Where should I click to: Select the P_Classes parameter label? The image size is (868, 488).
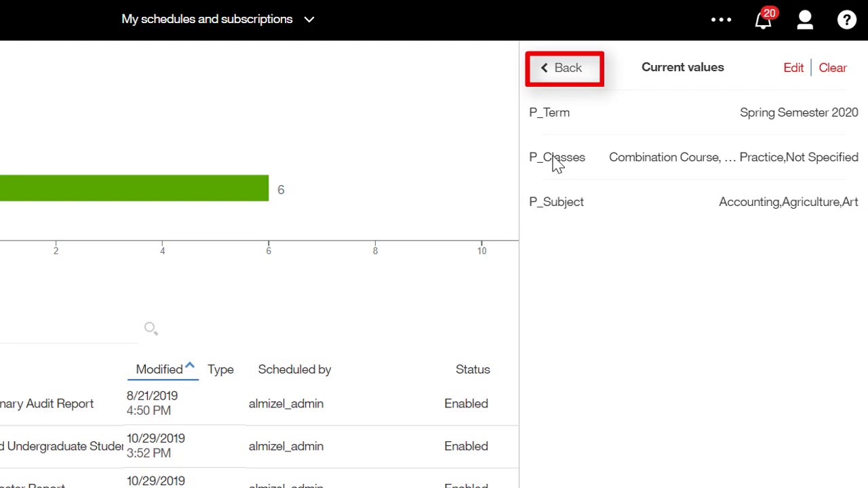[x=557, y=157]
